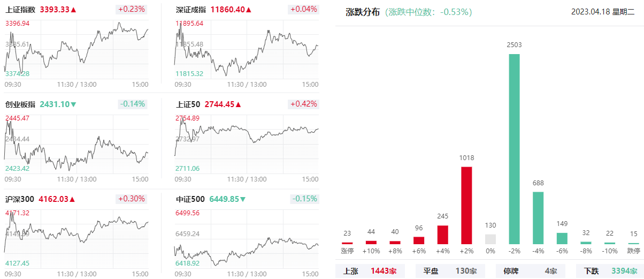Select the tall green -2% bar showing 2503
The width and height of the screenshot is (644, 279).
[x=514, y=149]
